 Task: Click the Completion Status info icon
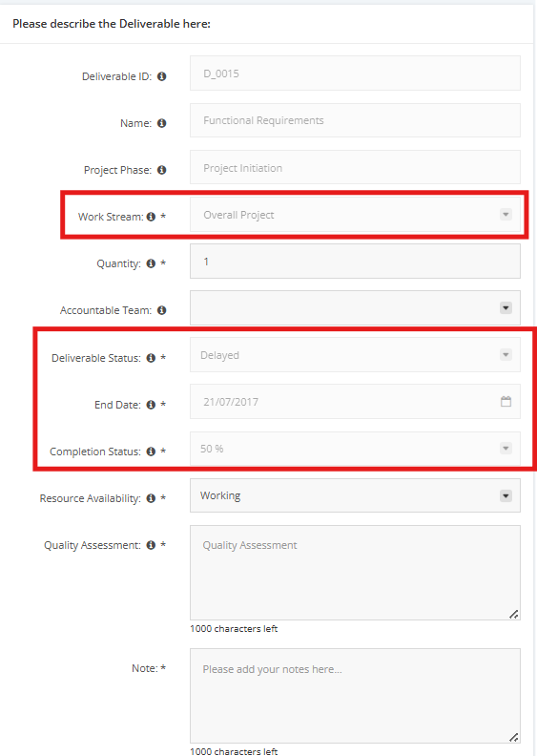[x=151, y=451]
